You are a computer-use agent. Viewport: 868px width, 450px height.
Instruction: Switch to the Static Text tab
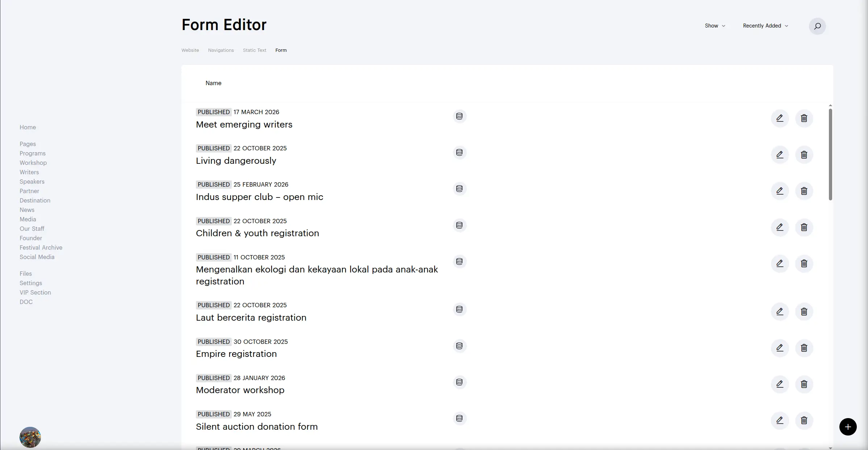point(254,50)
